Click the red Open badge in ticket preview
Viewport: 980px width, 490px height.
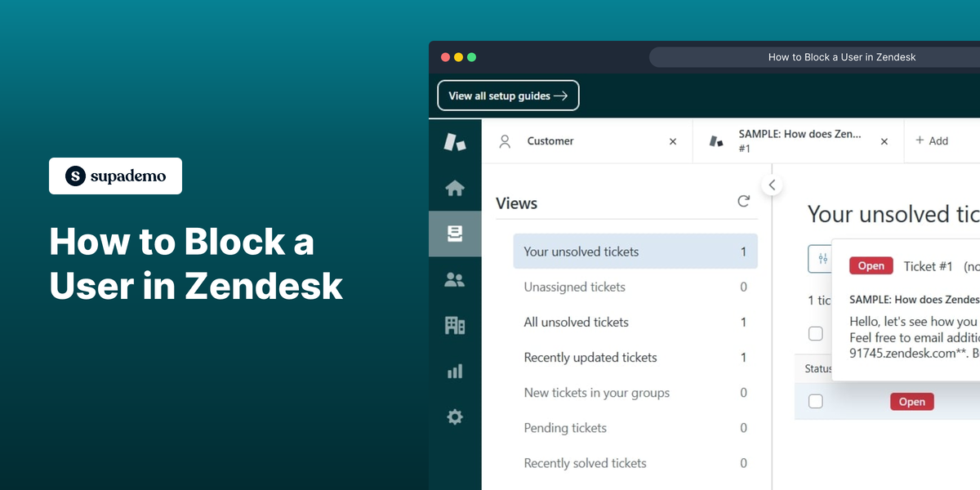coord(871,265)
